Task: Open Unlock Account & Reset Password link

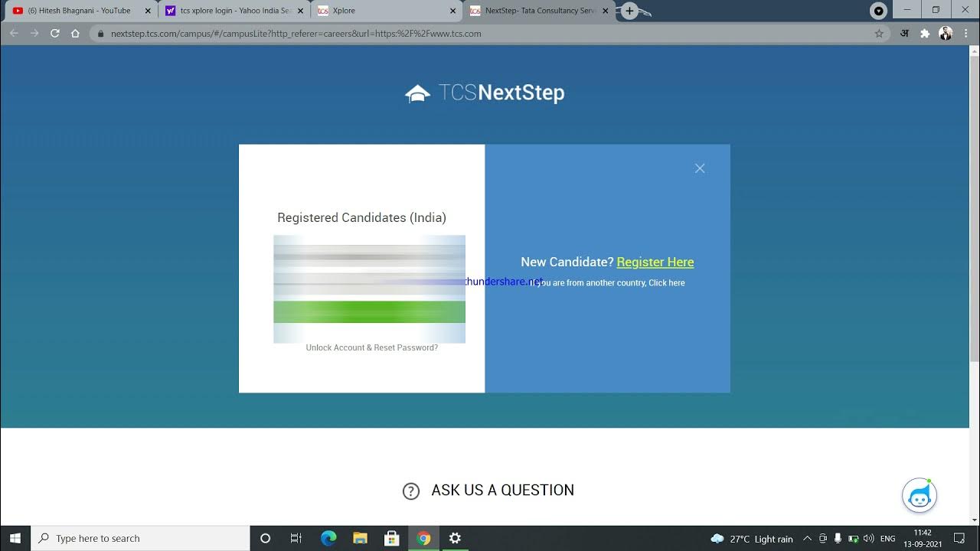Action: pyautogui.click(x=372, y=347)
